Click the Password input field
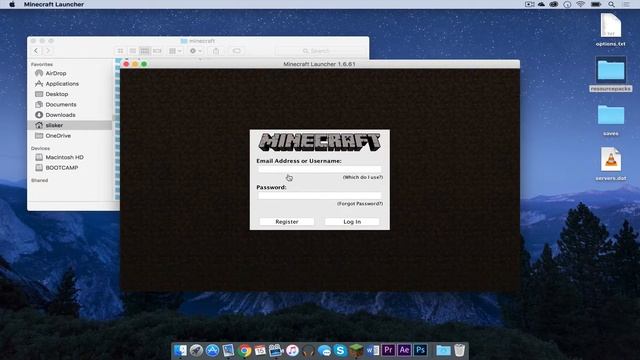640x360 pixels. pyautogui.click(x=320, y=196)
